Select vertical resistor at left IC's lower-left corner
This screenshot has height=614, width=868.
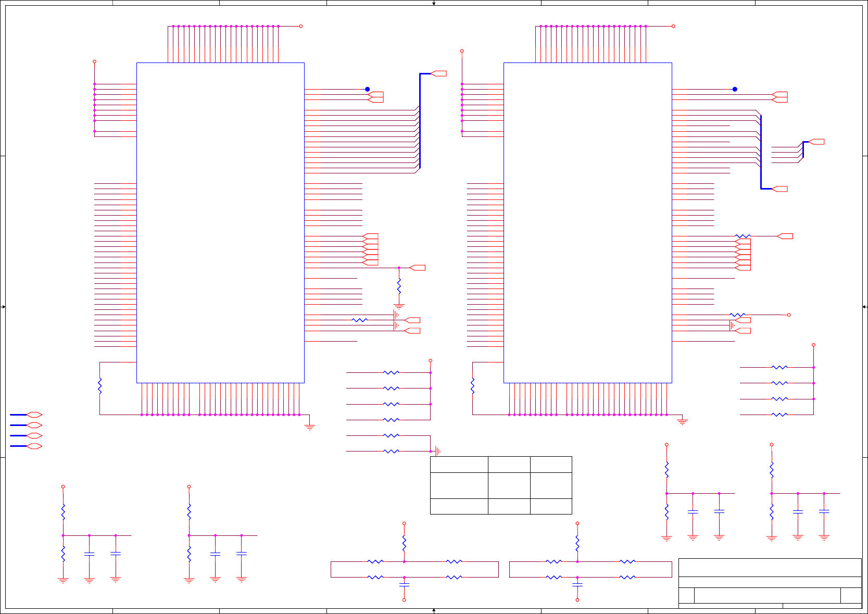(x=99, y=386)
